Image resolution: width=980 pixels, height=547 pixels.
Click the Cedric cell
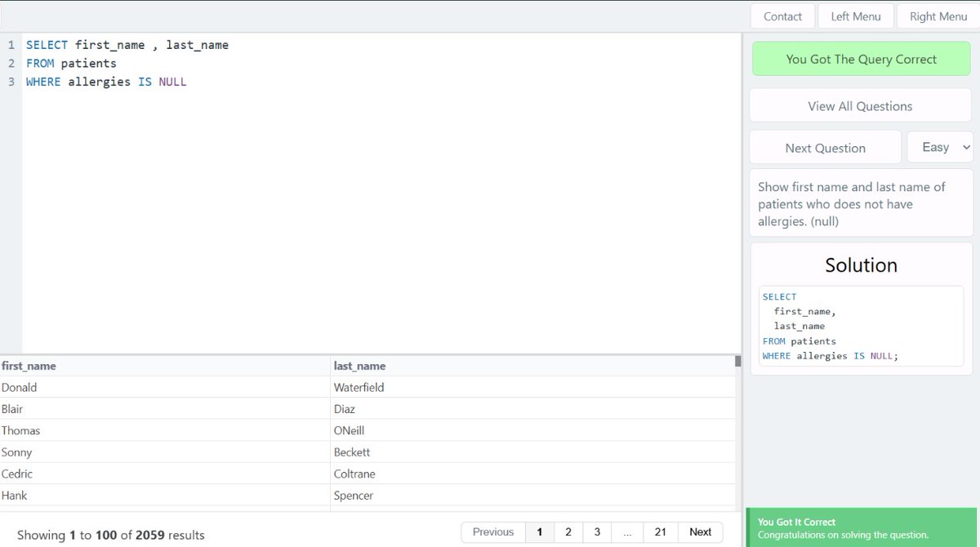pos(165,474)
